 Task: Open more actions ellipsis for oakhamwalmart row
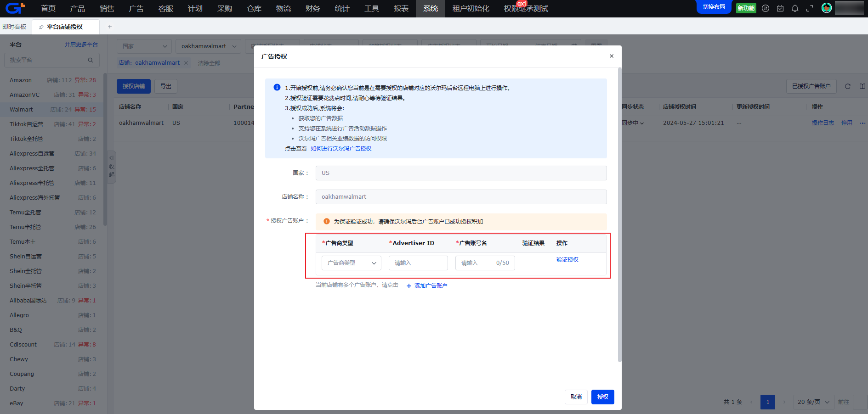click(862, 123)
